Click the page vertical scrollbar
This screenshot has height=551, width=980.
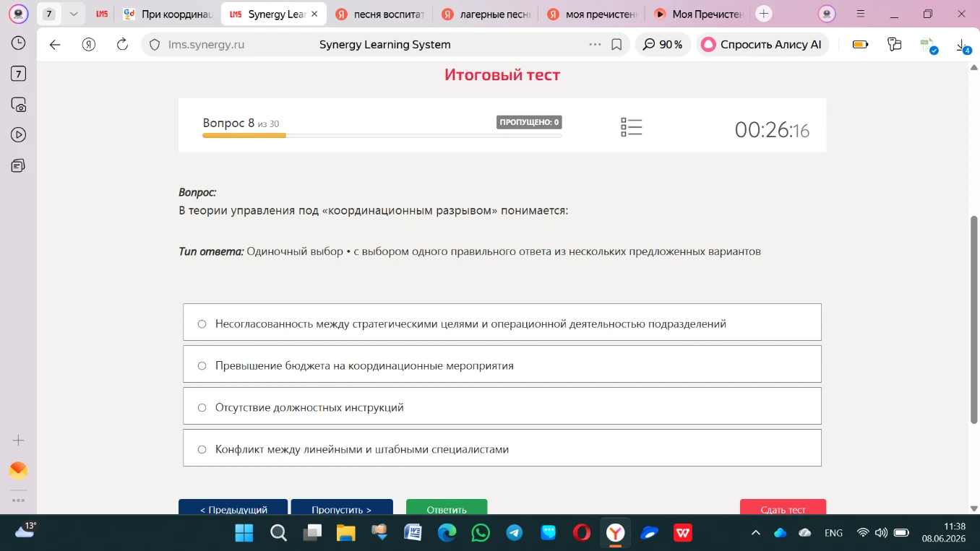pyautogui.click(x=973, y=319)
